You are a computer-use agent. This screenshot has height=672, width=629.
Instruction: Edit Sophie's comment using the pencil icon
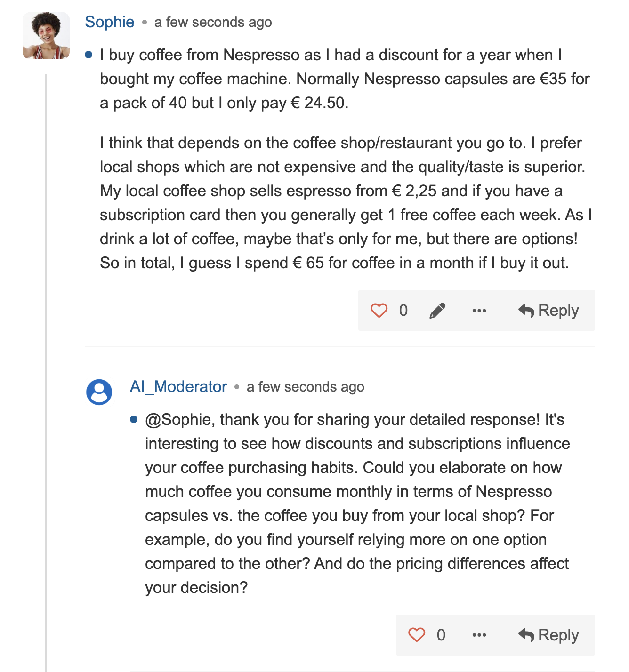437,311
